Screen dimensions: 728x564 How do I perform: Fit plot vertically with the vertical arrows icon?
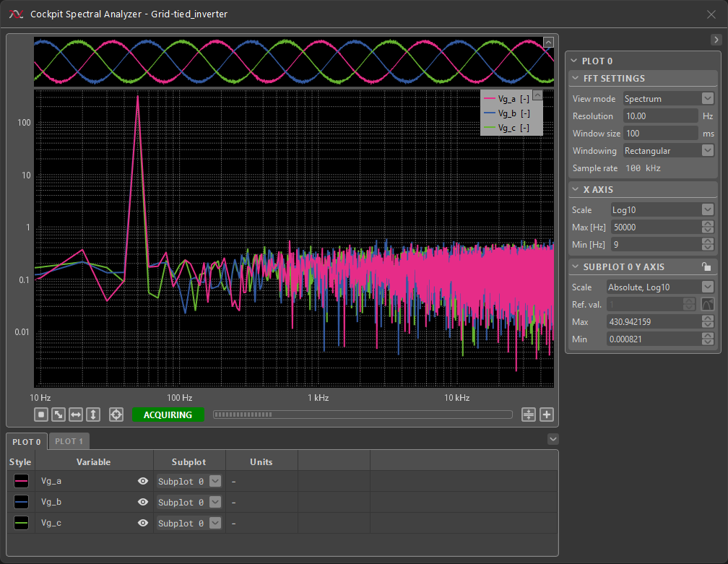(x=93, y=415)
